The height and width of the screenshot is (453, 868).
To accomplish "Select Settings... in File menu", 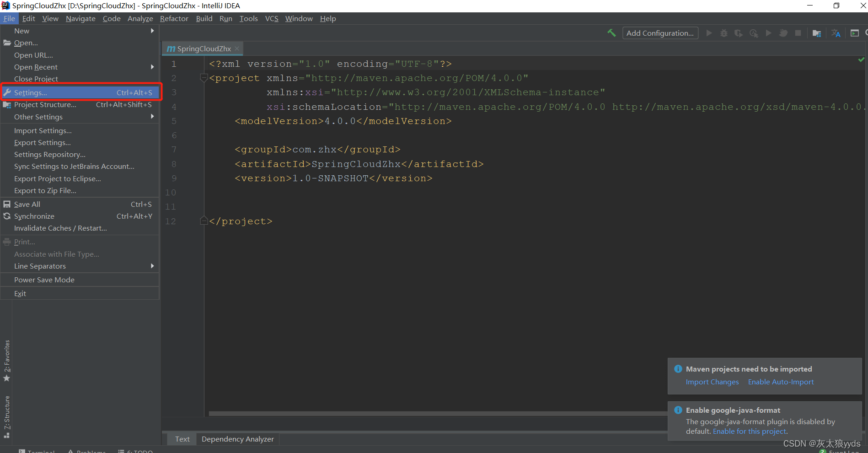I will 80,92.
